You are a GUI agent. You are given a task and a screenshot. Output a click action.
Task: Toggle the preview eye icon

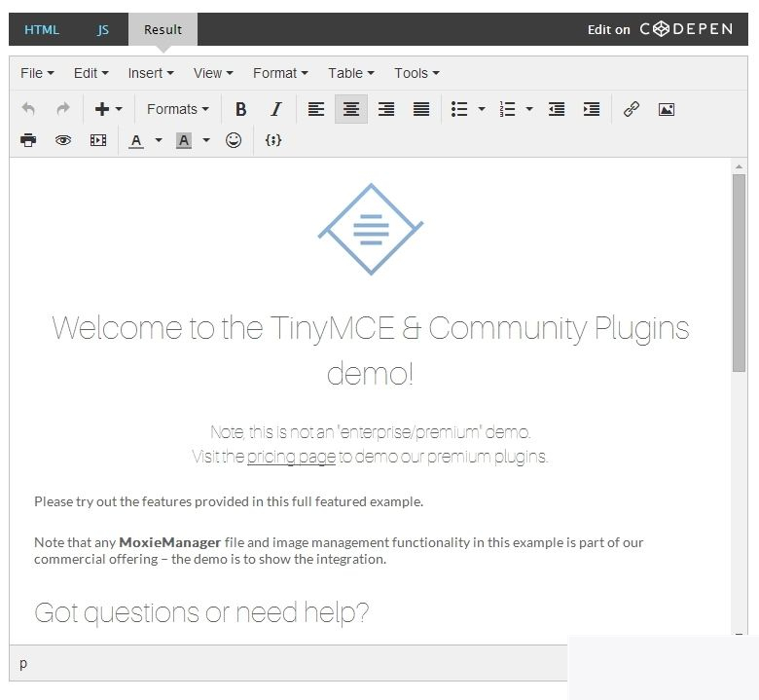point(63,140)
